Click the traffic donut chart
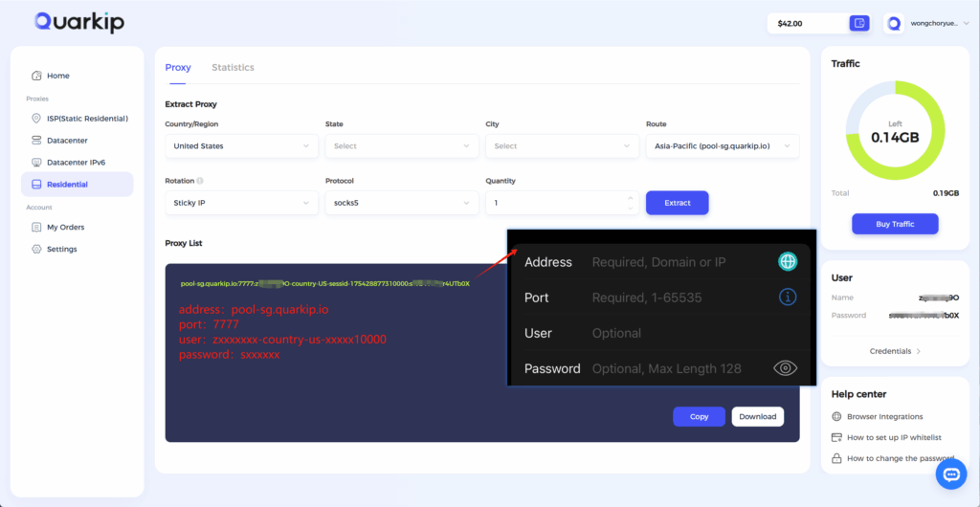The height and width of the screenshot is (507, 980). [895, 130]
